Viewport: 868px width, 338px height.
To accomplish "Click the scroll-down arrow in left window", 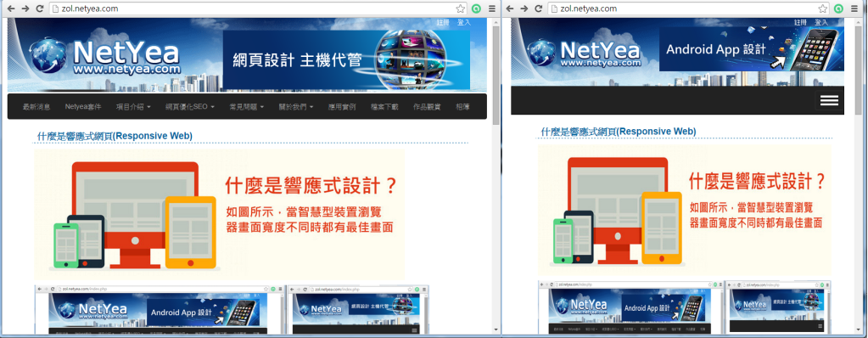I will [496, 330].
